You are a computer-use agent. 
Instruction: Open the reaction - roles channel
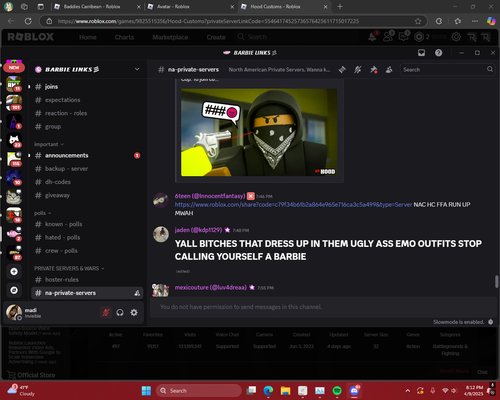(87, 113)
